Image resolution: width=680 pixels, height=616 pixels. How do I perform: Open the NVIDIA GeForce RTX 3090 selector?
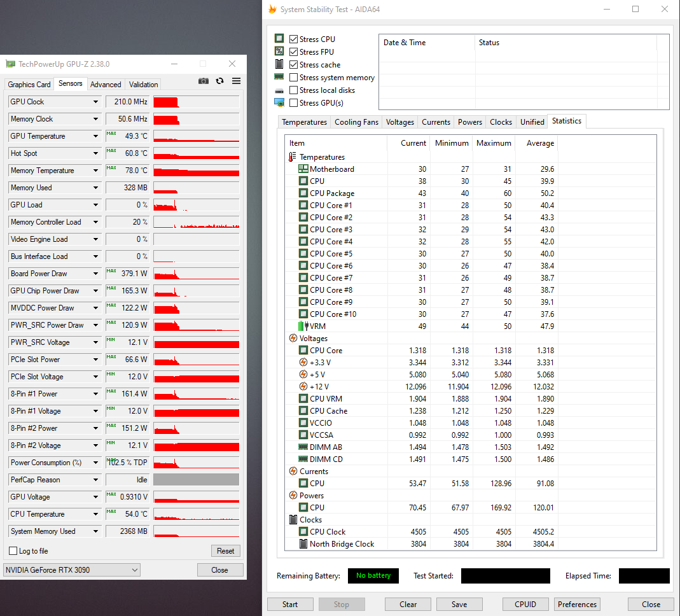[x=71, y=570]
